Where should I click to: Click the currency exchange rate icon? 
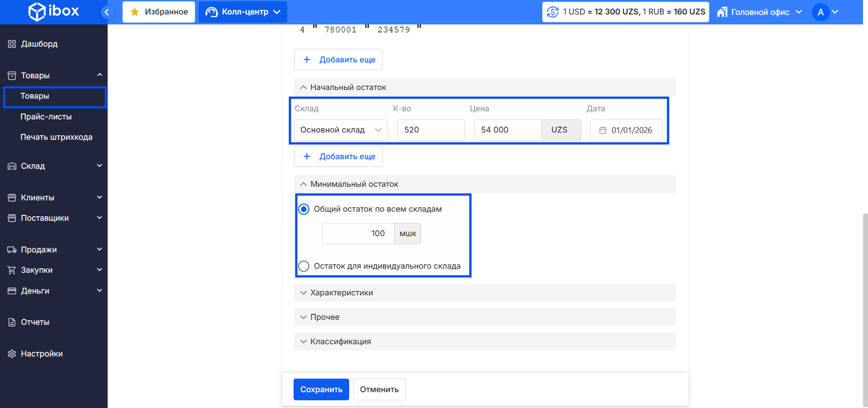pos(552,12)
